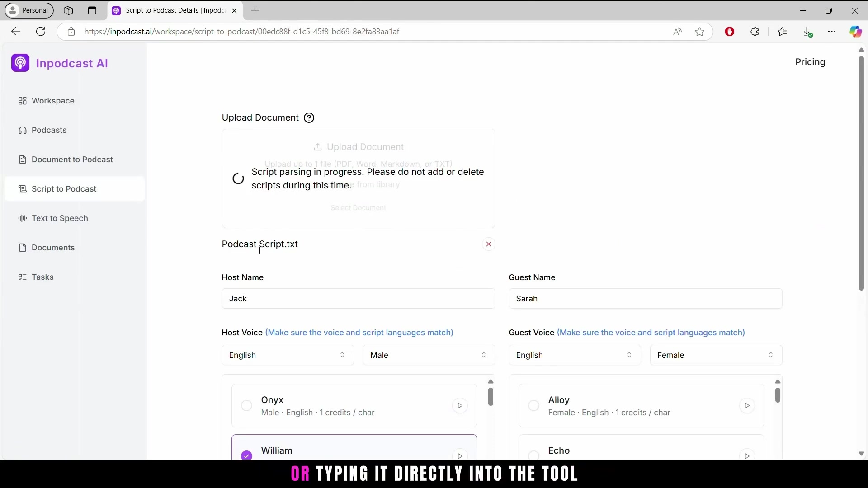Open a new browser tab

point(255,10)
